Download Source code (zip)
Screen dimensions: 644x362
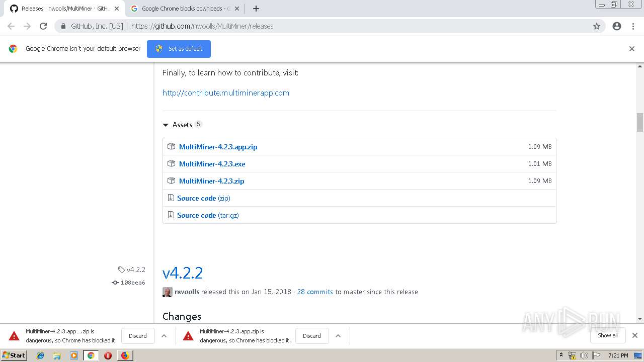coord(203,198)
